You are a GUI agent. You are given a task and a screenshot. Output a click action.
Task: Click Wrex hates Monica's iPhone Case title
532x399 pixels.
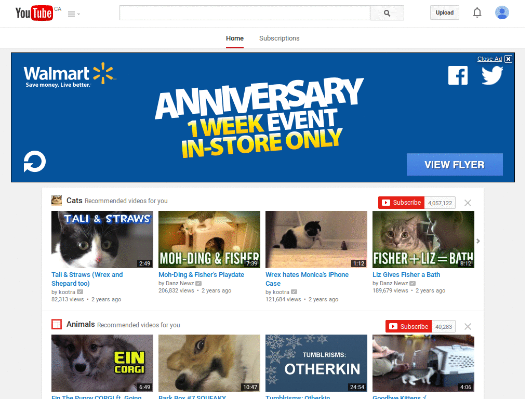(x=307, y=279)
